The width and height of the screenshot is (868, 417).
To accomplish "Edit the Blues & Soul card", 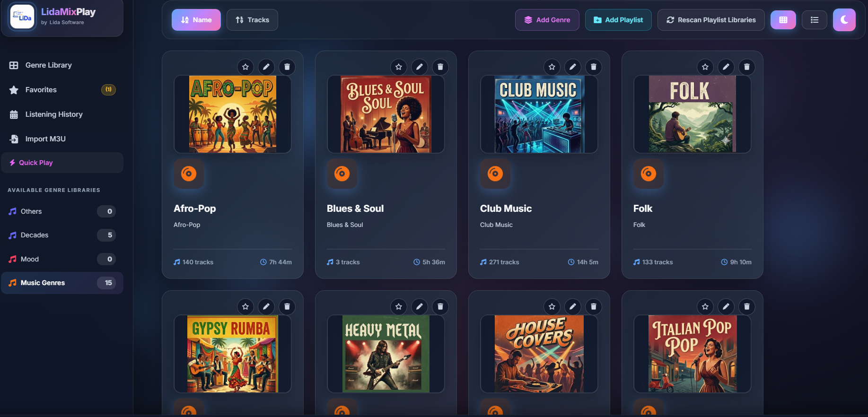I will pyautogui.click(x=420, y=67).
